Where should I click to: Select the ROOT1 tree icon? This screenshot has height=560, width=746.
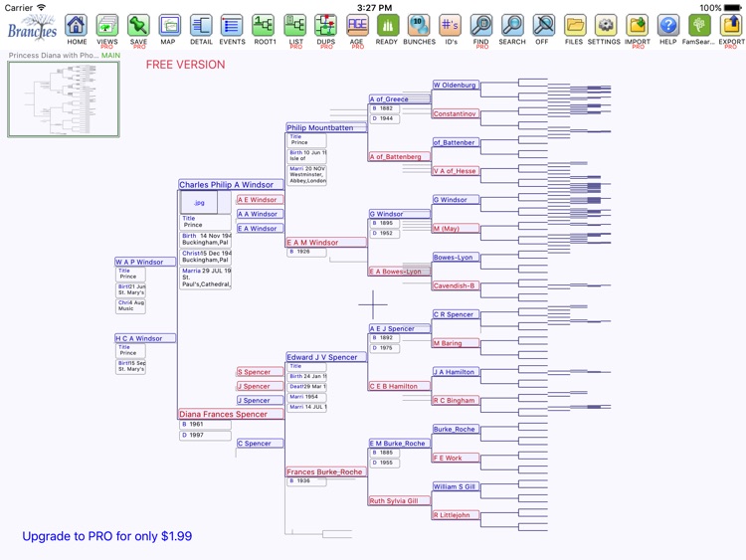tap(264, 26)
